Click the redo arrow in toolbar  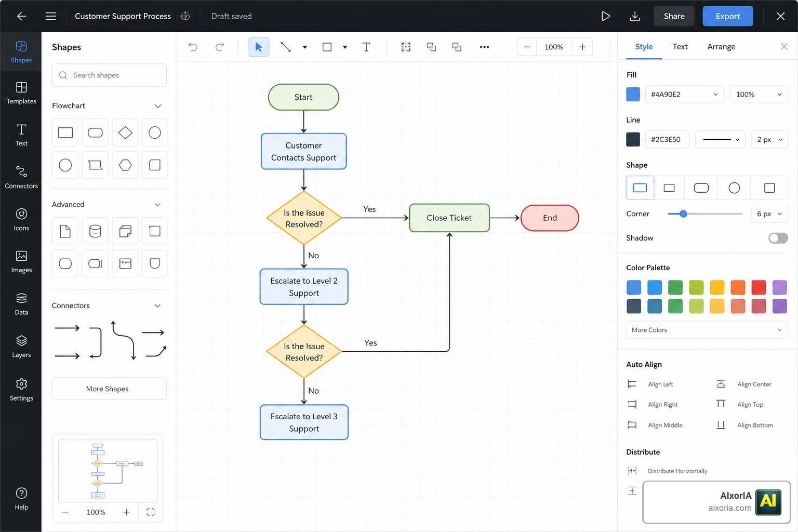(220, 47)
